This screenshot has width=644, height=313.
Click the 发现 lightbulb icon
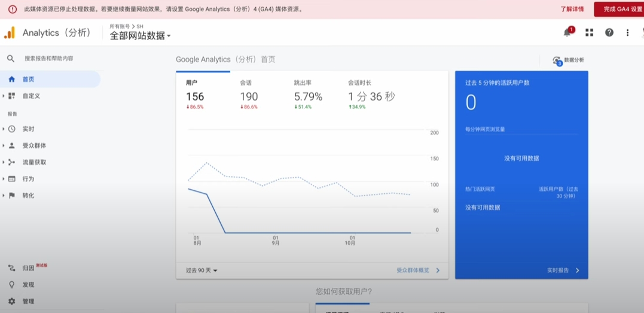pyautogui.click(x=11, y=285)
